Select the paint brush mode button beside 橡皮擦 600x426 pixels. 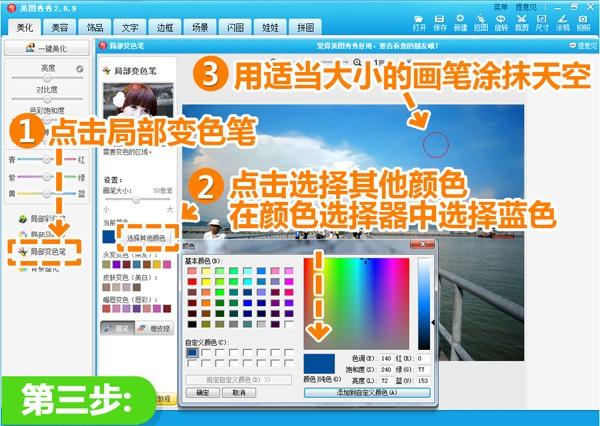coord(118,328)
